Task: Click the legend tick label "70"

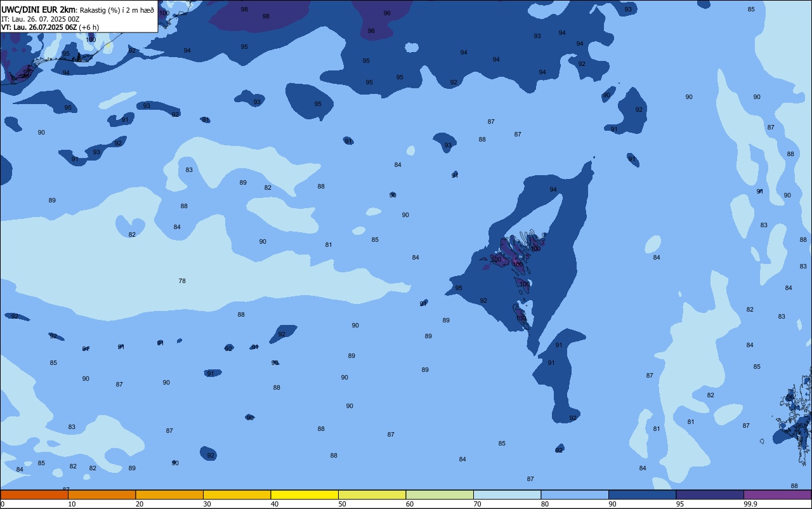Action: [x=477, y=504]
